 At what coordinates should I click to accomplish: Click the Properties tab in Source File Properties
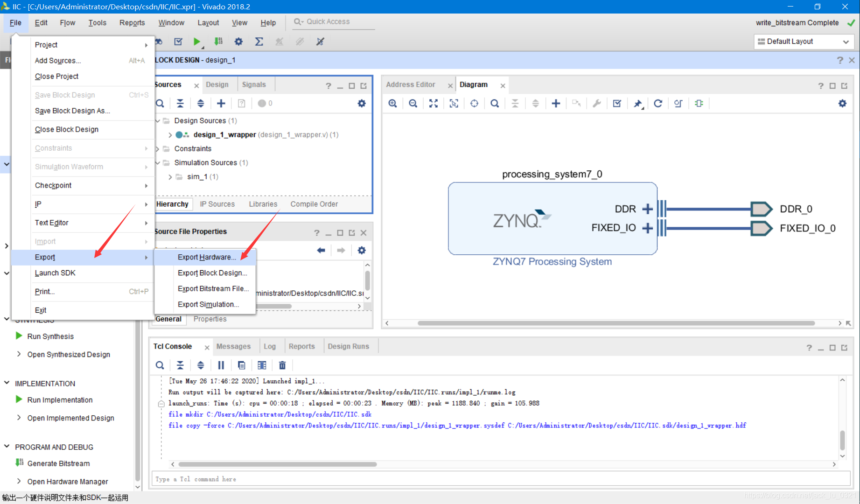click(210, 319)
